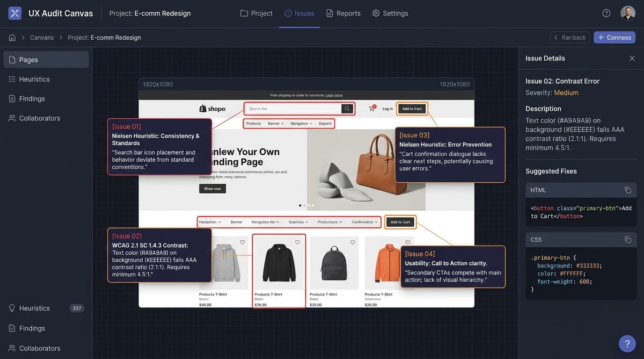
Task: Close the Issue Details panel
Action: [x=632, y=58]
